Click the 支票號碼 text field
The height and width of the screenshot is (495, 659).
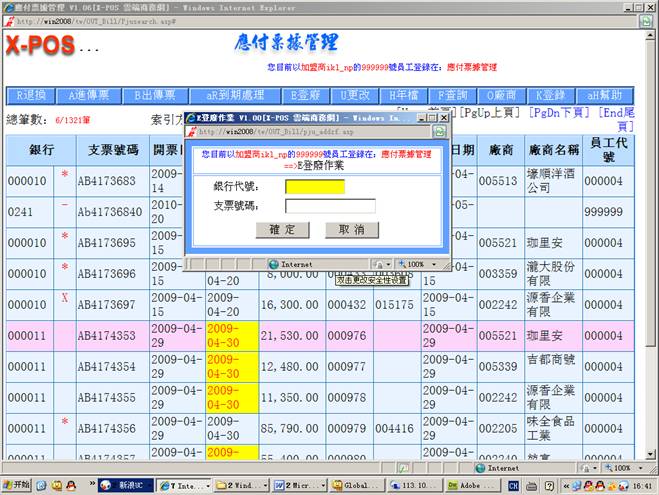pyautogui.click(x=330, y=206)
